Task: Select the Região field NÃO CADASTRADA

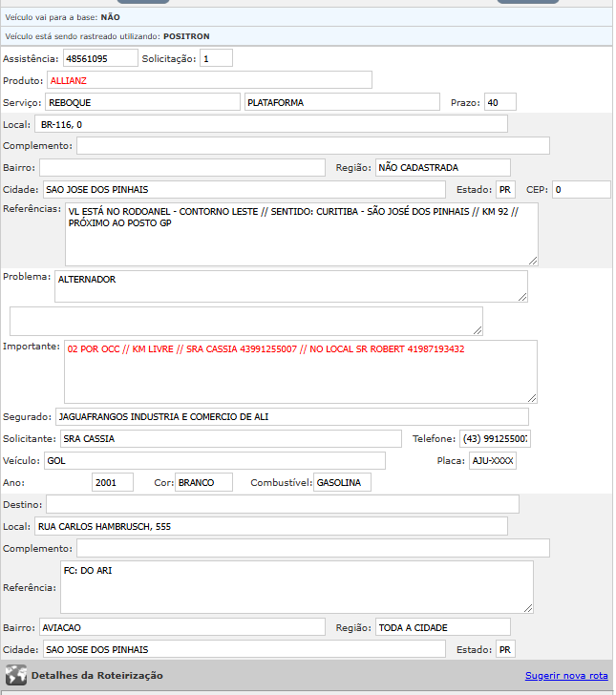Action: coord(442,167)
